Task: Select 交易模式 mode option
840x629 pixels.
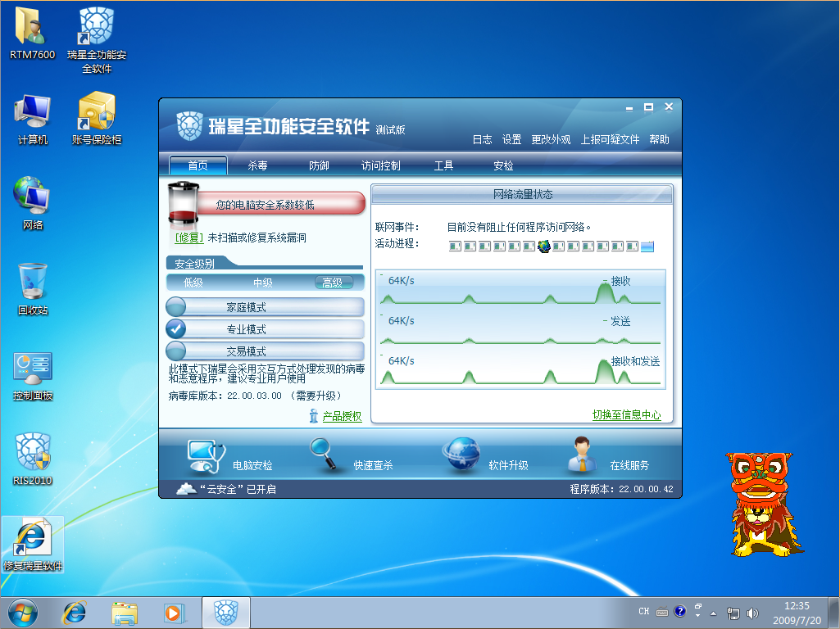Action: click(266, 351)
